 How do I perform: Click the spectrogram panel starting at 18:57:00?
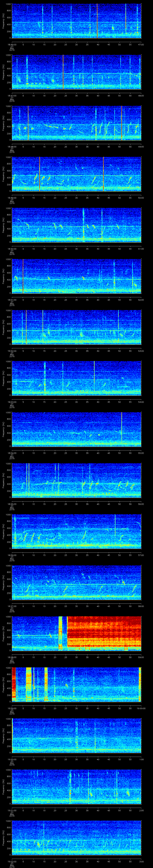[x=76, y=583]
